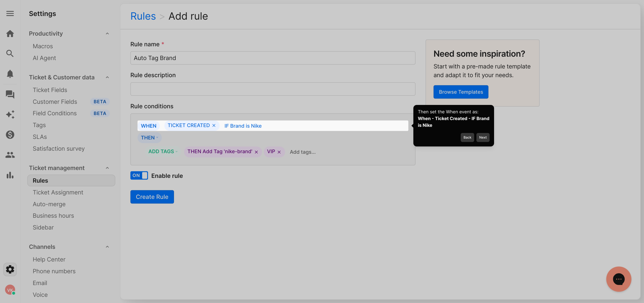
Task: Click the BETA badge beside Customer Fields
Action: [x=100, y=102]
